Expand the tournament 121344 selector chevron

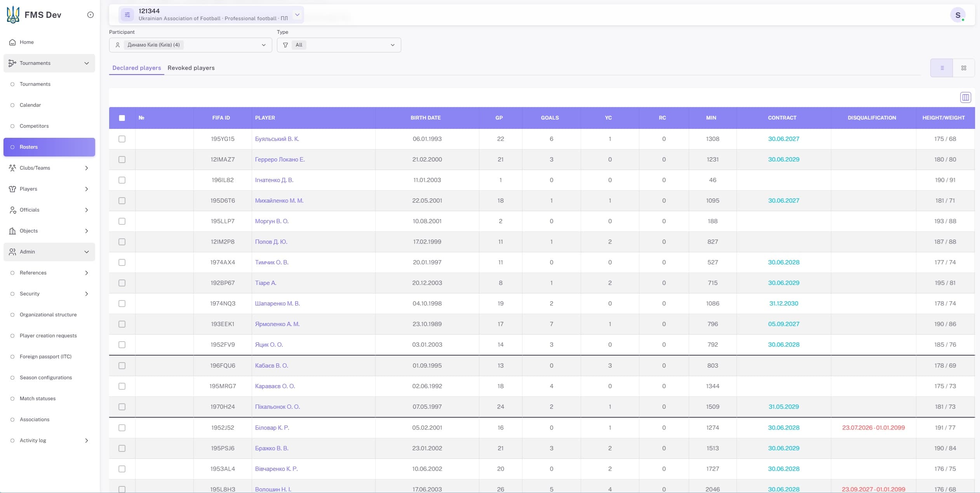click(297, 15)
